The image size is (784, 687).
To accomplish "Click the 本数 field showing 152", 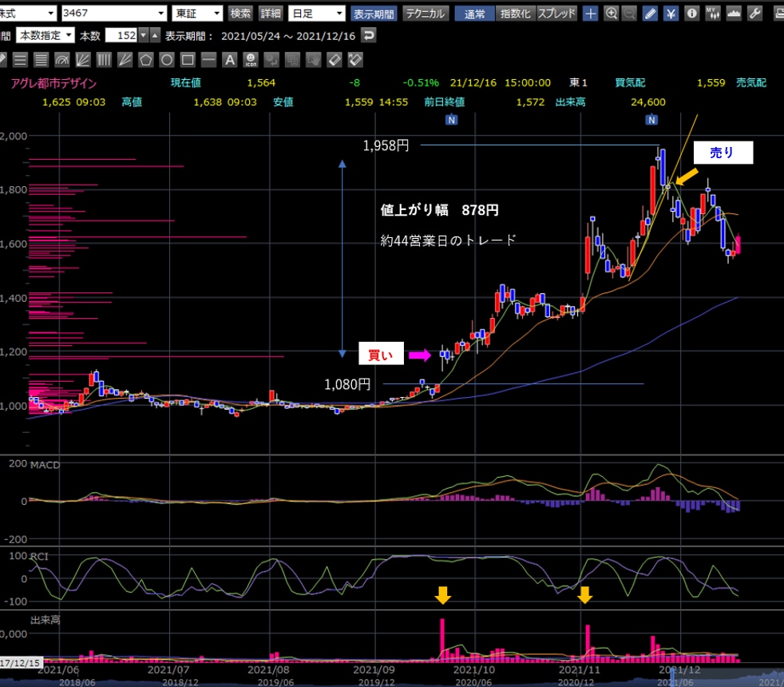I will [x=121, y=35].
